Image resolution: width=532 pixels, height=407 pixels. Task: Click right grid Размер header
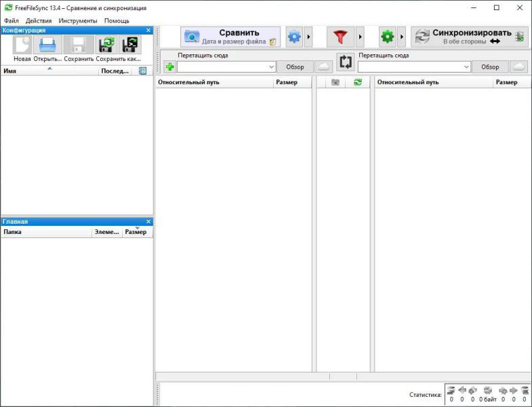point(512,82)
